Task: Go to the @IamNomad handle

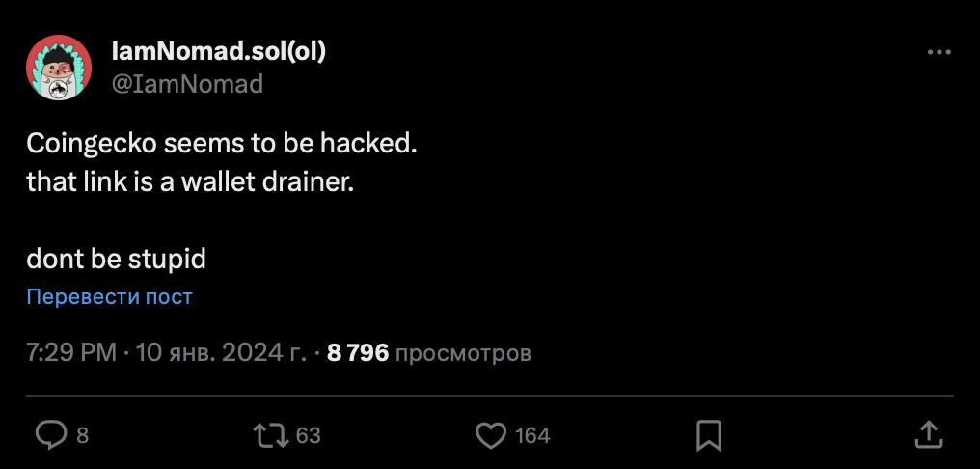Action: click(x=187, y=84)
